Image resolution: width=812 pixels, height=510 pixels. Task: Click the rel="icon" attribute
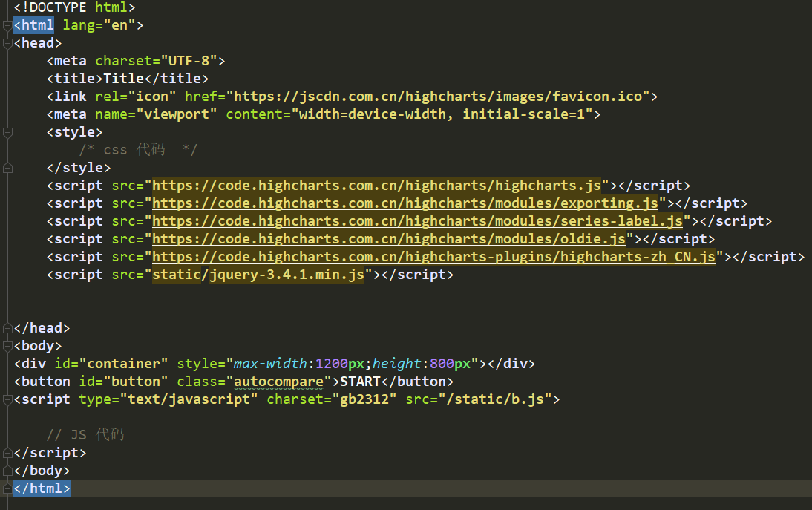(x=136, y=97)
